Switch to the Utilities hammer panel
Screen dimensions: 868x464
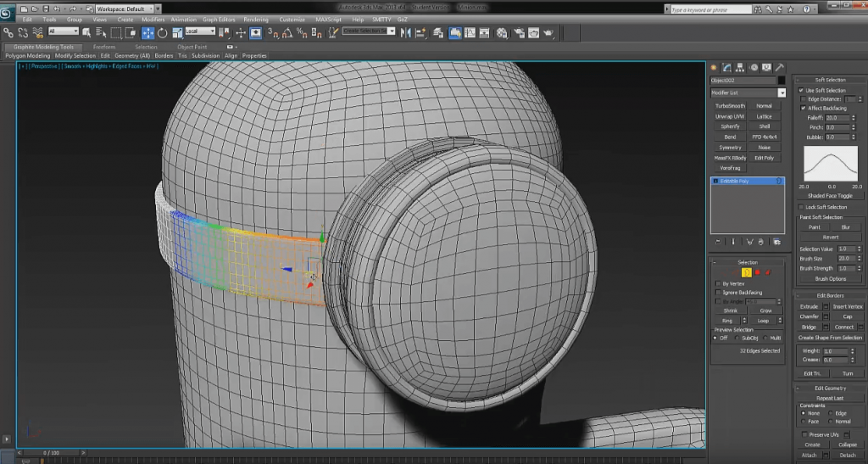[780, 67]
